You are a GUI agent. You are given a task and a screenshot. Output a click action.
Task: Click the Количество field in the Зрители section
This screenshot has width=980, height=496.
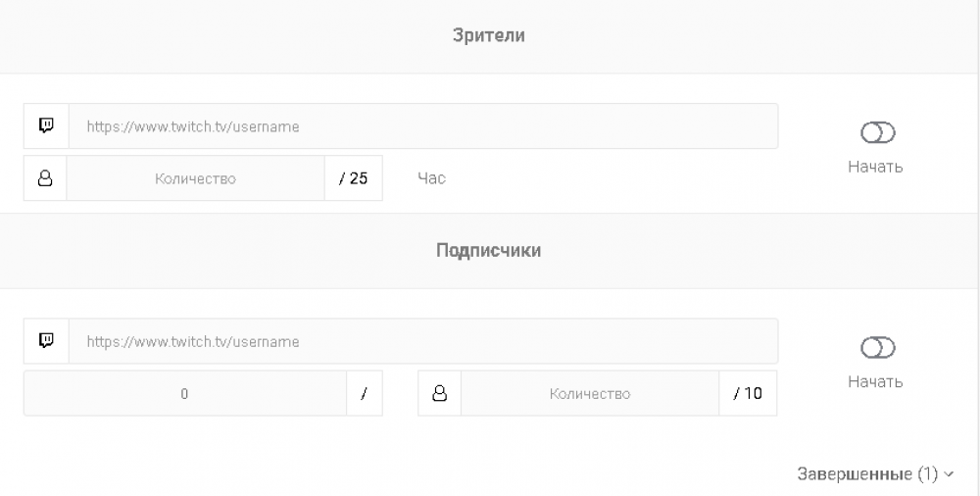195,178
